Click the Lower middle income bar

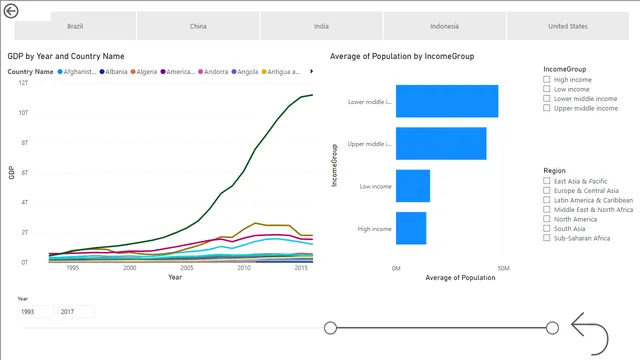(x=447, y=101)
